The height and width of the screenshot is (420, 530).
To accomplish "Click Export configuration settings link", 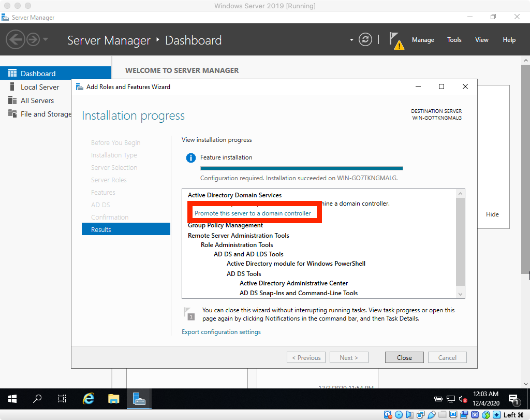I will pos(221,332).
